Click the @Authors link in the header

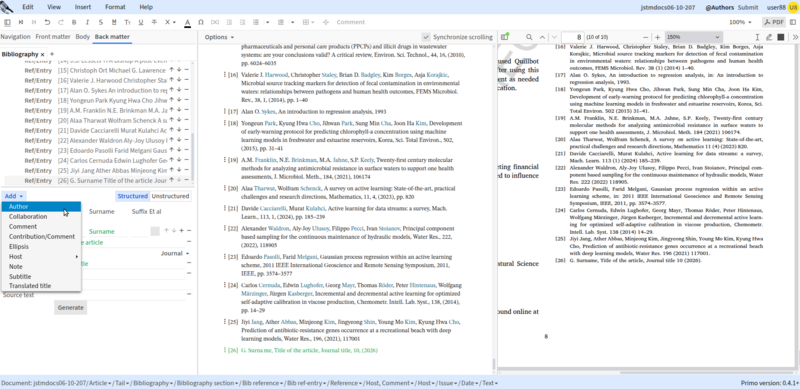(719, 7)
